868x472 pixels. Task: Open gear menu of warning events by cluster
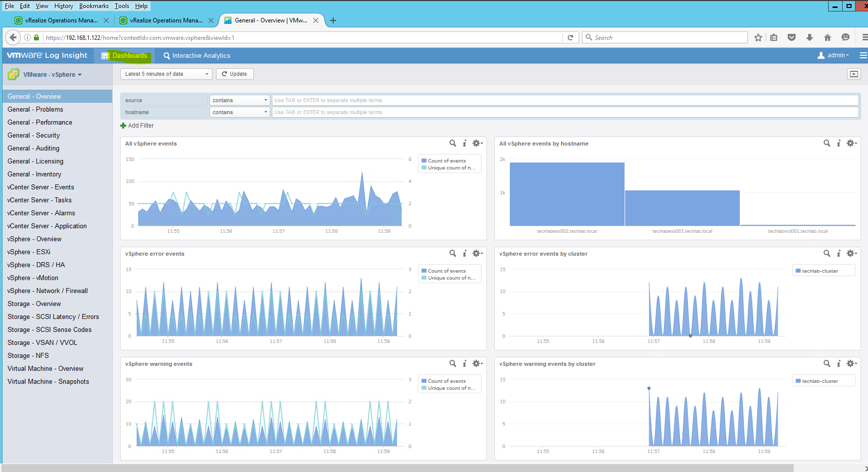(852, 363)
